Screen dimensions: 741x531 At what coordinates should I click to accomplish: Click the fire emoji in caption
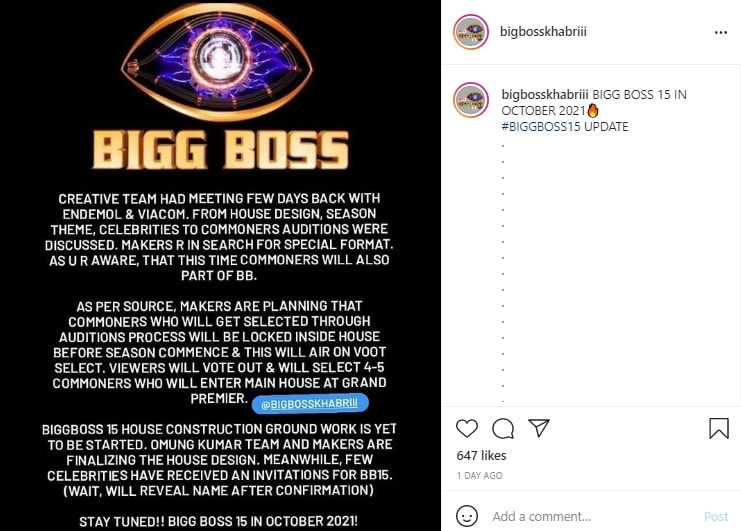[x=593, y=111]
